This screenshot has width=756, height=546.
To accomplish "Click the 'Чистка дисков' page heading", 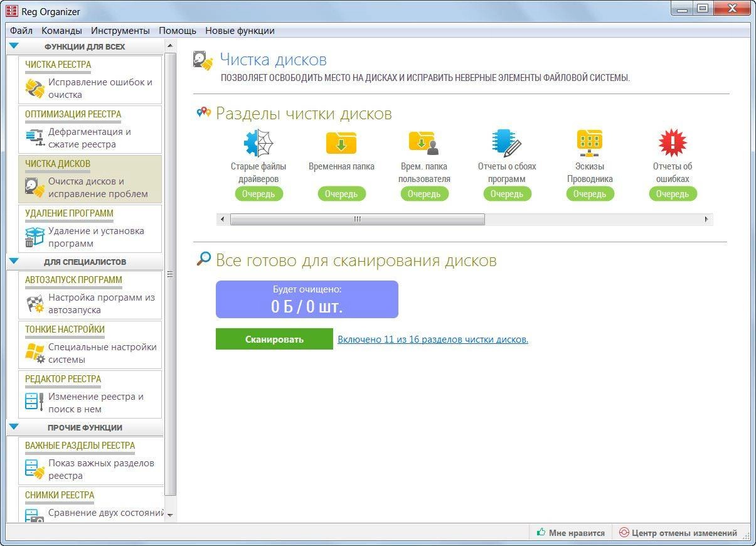I will point(273,60).
